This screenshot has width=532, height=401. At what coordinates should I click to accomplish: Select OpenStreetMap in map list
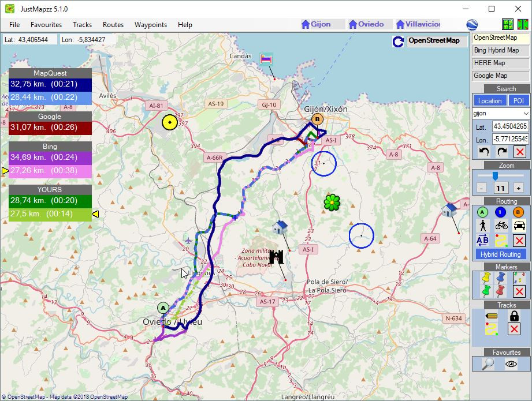pyautogui.click(x=500, y=38)
